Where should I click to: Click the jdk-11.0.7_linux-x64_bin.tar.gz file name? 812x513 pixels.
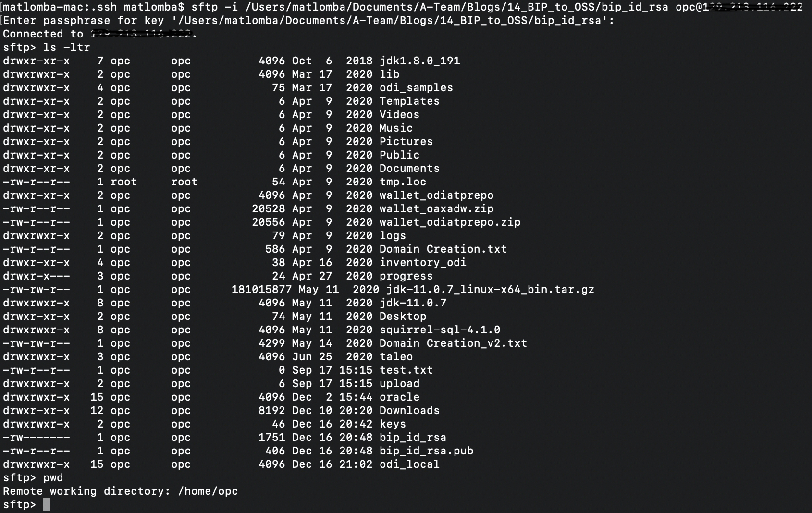coord(490,290)
